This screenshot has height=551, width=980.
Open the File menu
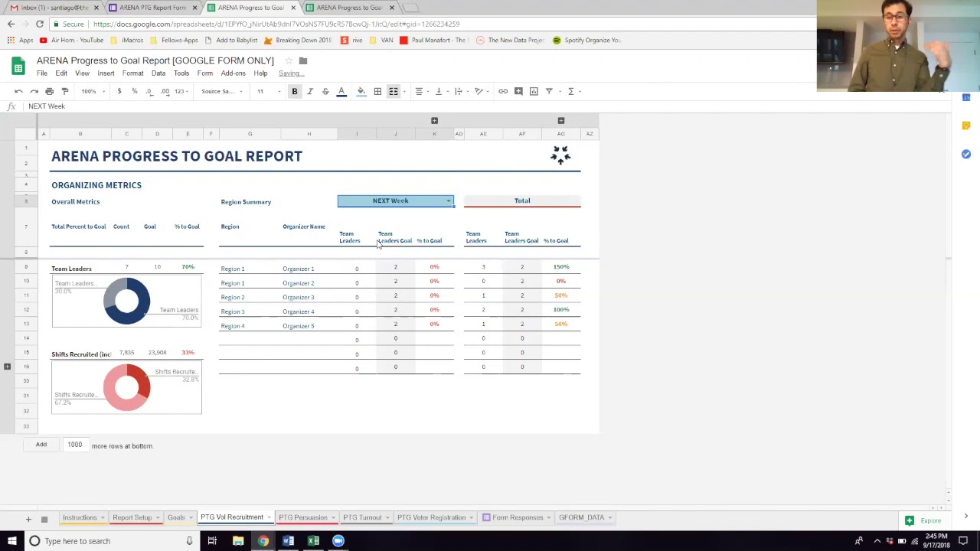42,73
